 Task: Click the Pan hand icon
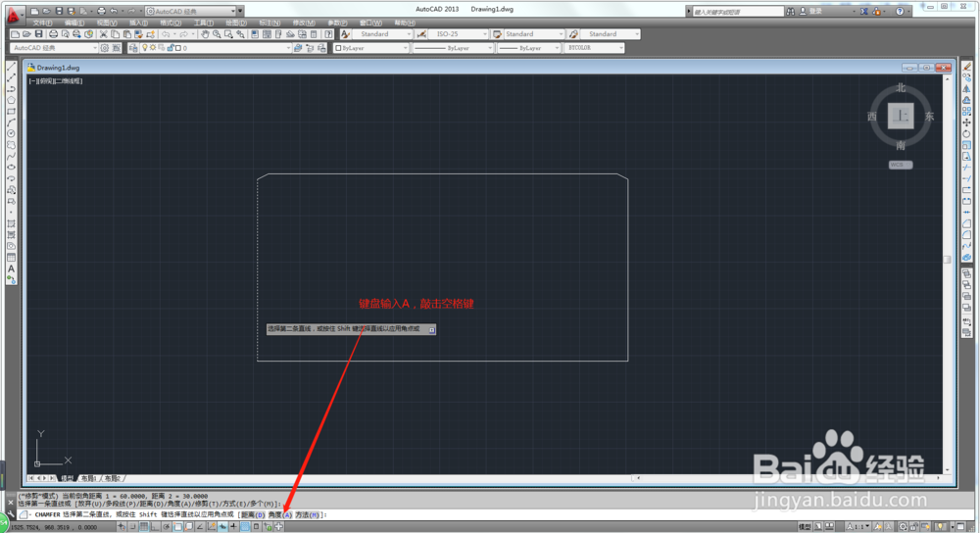coord(205,34)
